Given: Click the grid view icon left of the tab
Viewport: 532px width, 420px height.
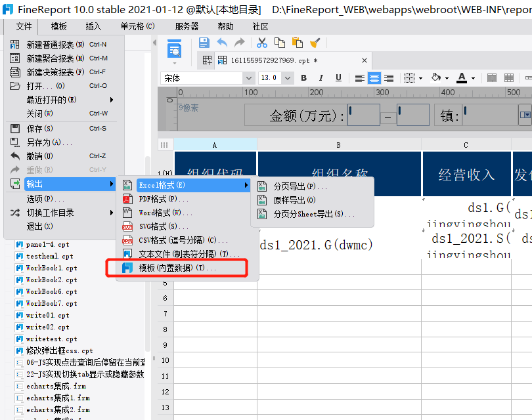Looking at the screenshot, I should tap(207, 60).
